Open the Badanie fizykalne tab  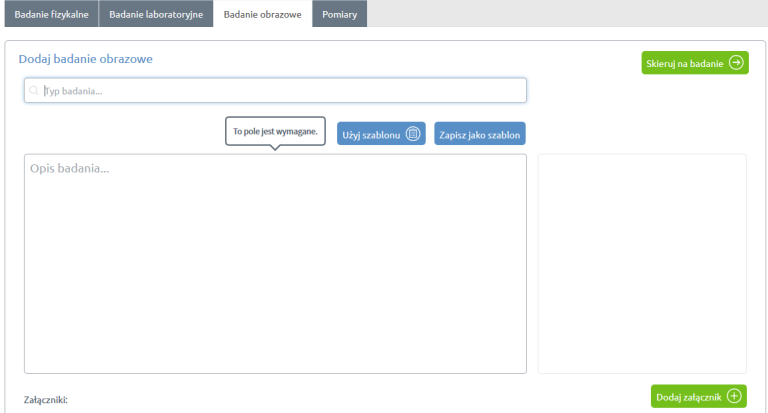pos(51,14)
